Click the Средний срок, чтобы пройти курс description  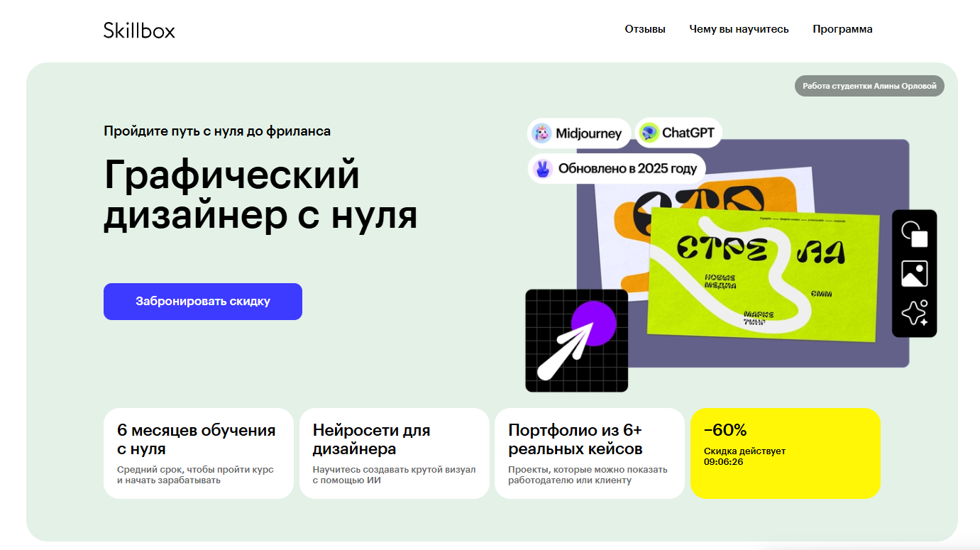(195, 475)
